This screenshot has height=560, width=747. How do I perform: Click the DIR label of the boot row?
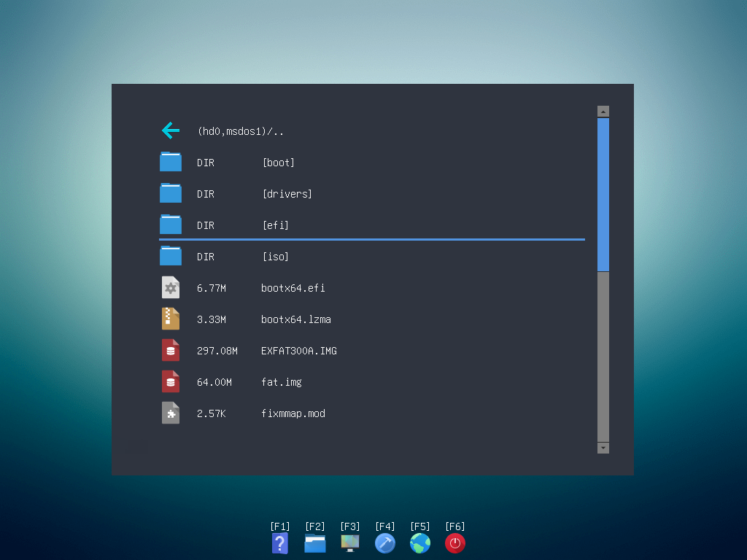206,163
